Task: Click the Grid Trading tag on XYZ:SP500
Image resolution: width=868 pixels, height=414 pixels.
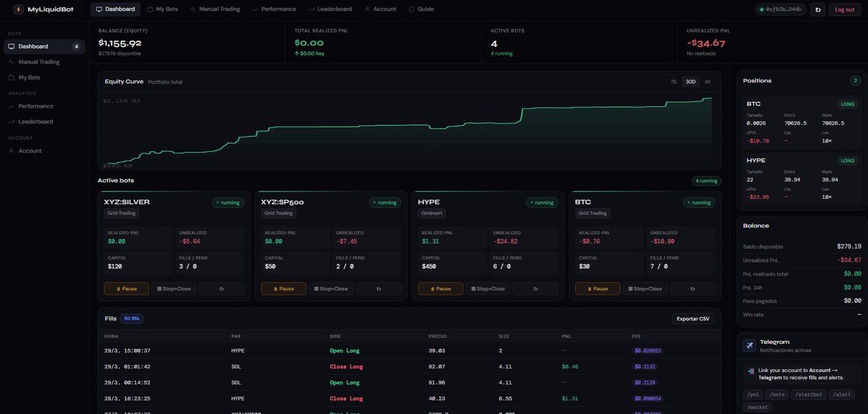Action: [x=278, y=214]
